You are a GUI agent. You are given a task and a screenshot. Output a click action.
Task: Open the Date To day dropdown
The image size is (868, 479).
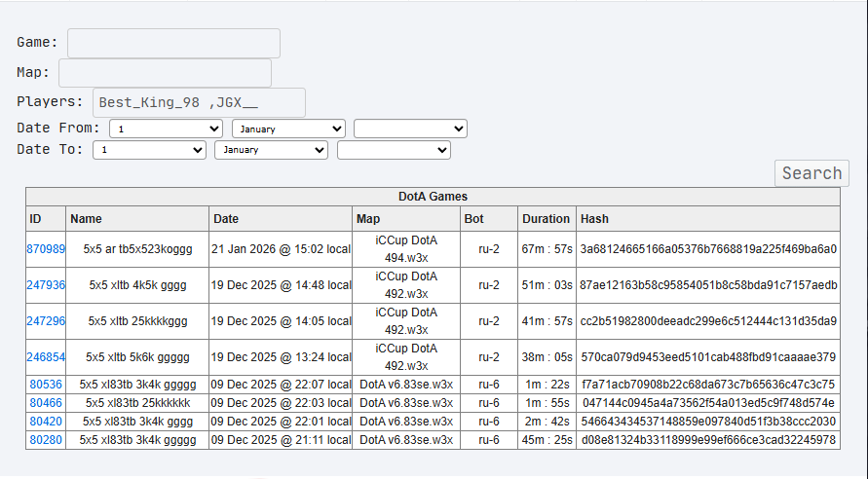pos(150,150)
